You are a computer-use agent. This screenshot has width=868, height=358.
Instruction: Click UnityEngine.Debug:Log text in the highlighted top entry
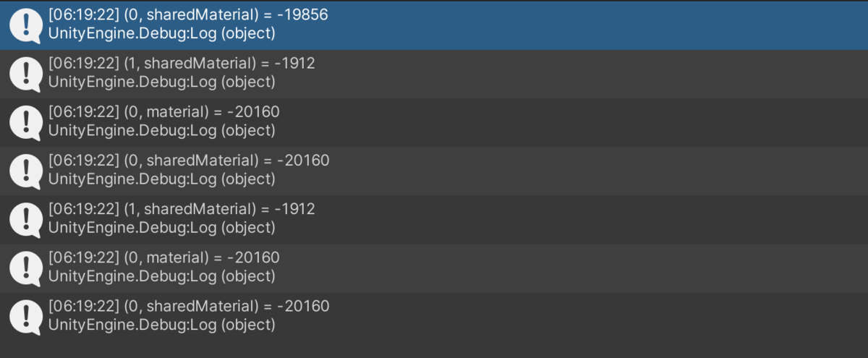click(x=132, y=33)
